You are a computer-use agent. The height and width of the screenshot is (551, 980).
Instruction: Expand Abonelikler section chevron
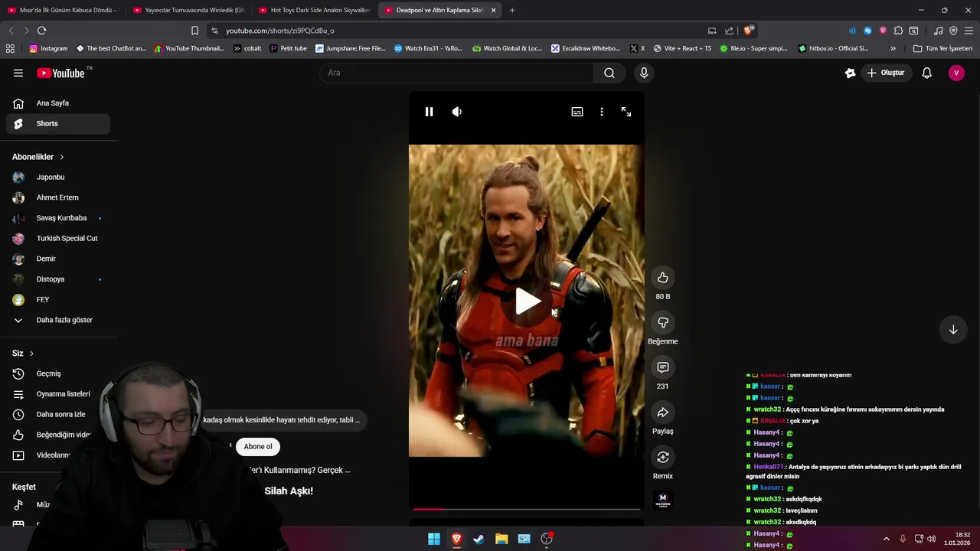point(61,157)
